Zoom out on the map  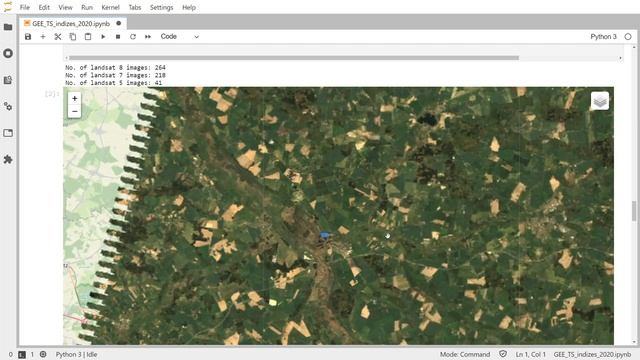(74, 111)
